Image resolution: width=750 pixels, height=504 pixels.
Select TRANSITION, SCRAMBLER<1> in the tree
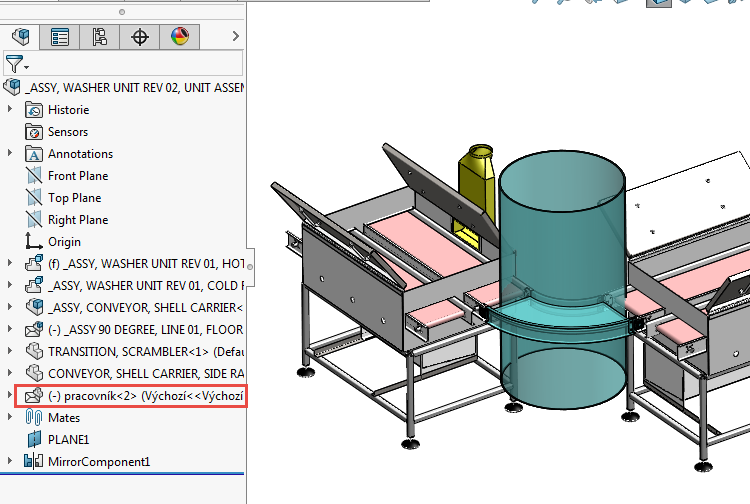146,352
